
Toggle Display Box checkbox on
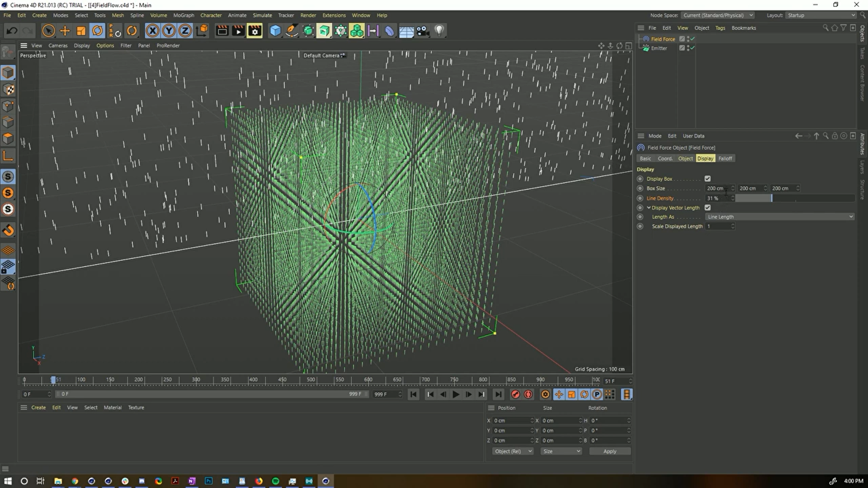point(708,179)
